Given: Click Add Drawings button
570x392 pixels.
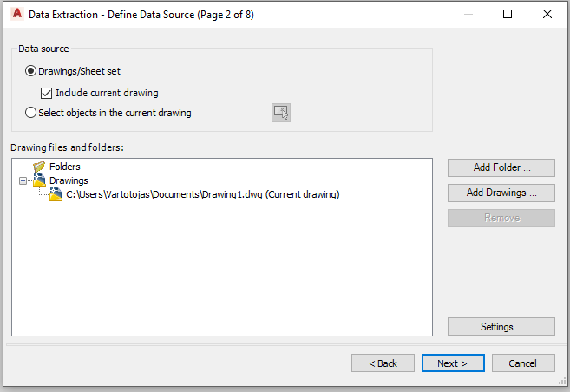Looking at the screenshot, I should pos(501,193).
